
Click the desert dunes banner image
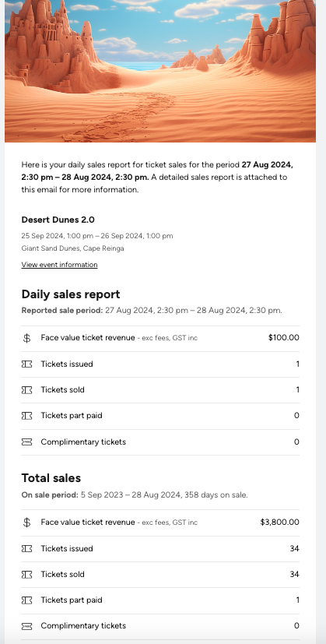click(160, 71)
